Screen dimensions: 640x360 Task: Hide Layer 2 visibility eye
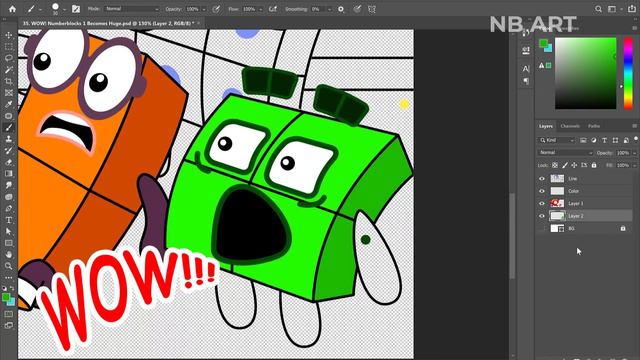tap(542, 216)
